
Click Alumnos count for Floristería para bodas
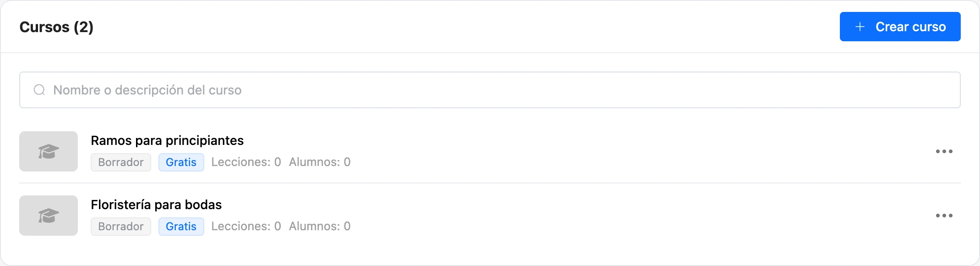tap(320, 226)
